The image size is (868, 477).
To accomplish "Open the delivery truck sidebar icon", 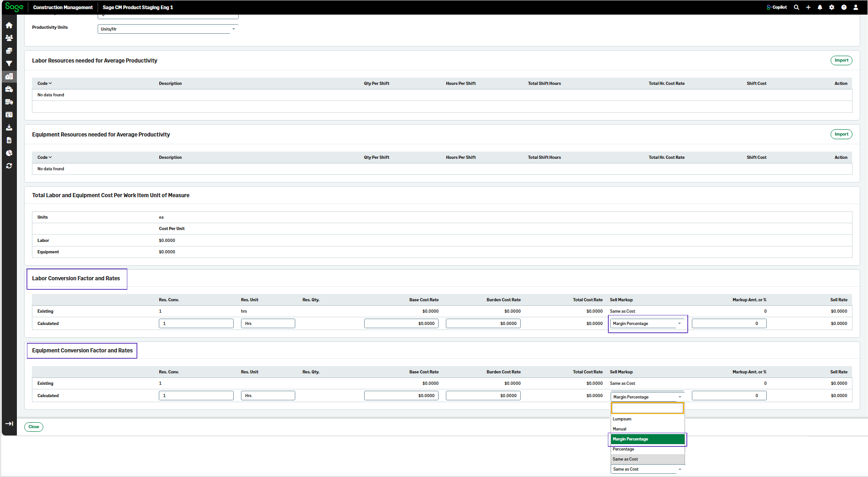I will [x=9, y=102].
